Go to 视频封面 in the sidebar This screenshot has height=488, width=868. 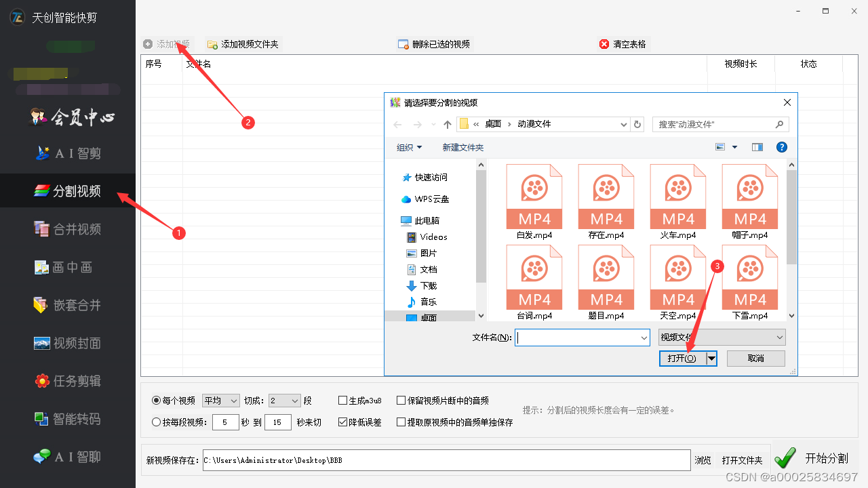tap(68, 343)
